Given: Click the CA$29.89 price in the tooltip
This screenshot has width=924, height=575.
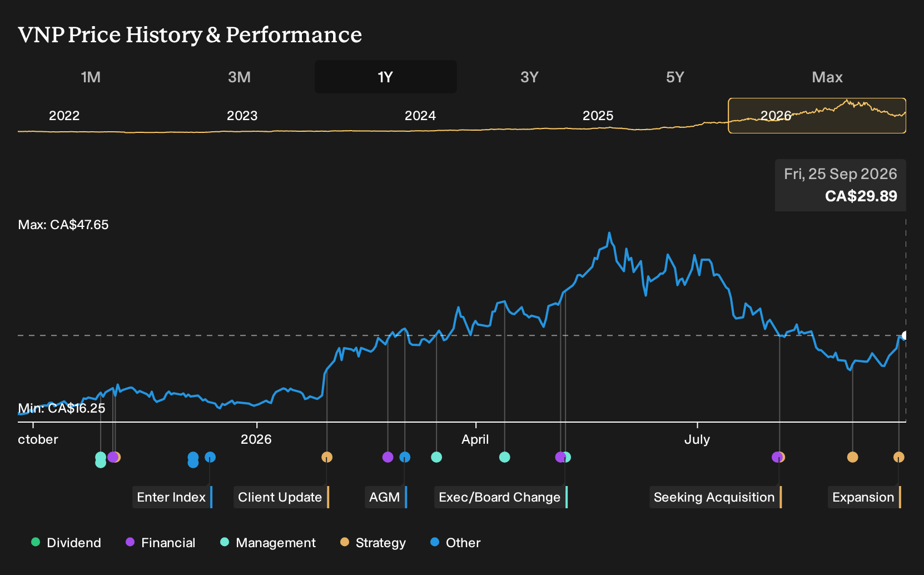Looking at the screenshot, I should coord(861,196).
